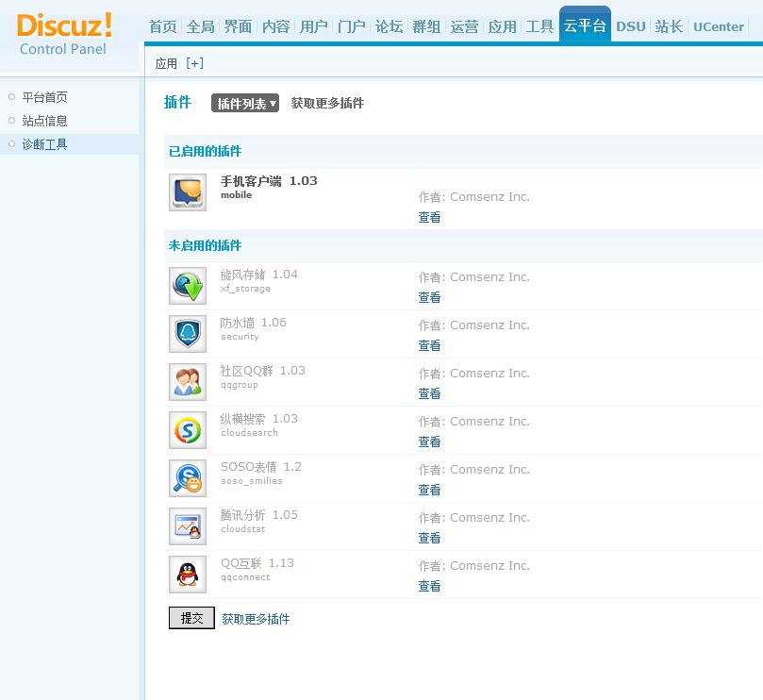Image resolution: width=763 pixels, height=700 pixels.
Task: Select the 云平台 tab
Action: [585, 25]
